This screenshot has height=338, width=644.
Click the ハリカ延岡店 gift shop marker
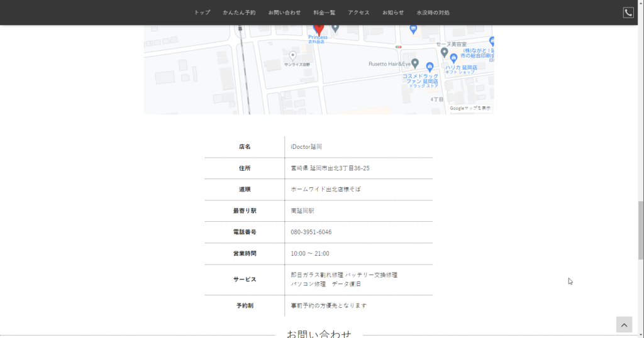(453, 58)
